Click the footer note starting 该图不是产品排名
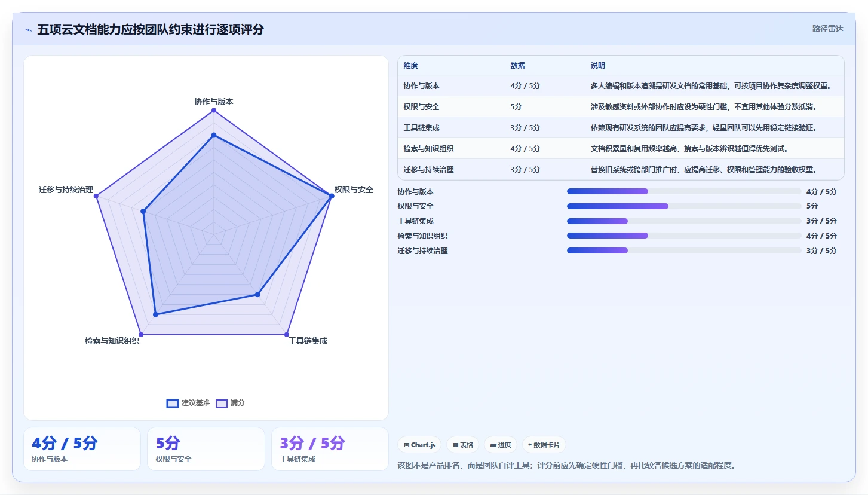Image resolution: width=868 pixels, height=495 pixels. [566, 465]
